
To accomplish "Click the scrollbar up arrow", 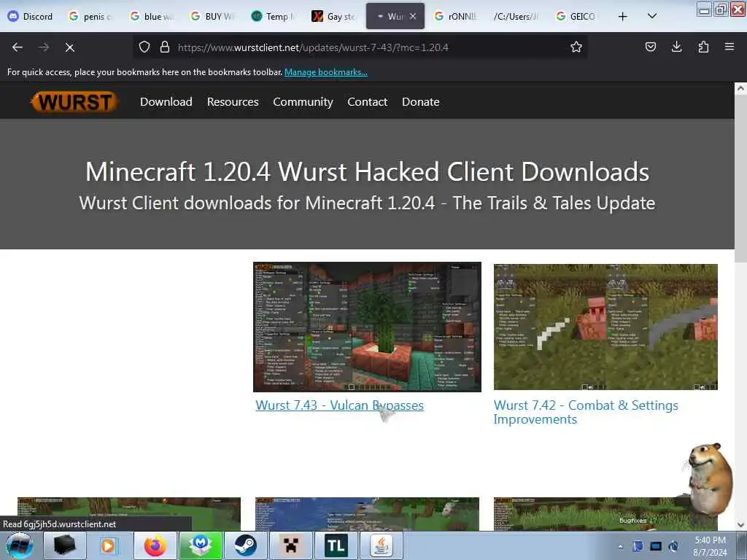I will coord(740,88).
